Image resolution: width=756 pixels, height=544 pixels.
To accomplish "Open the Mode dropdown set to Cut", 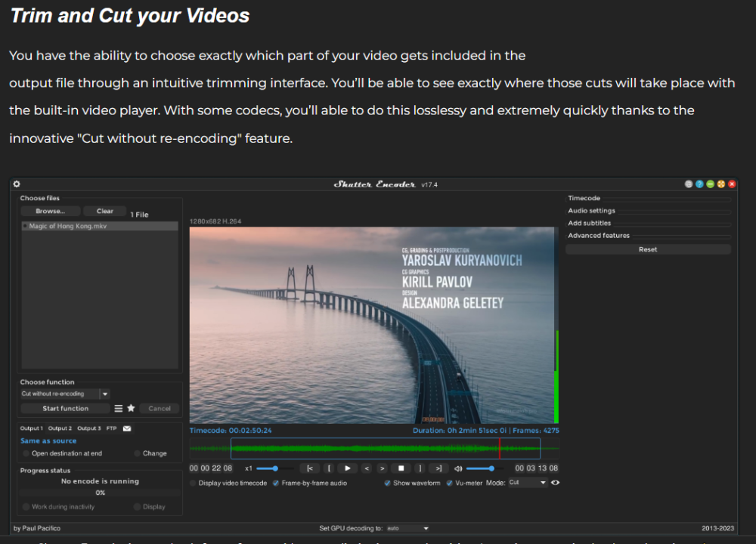I will tap(527, 483).
